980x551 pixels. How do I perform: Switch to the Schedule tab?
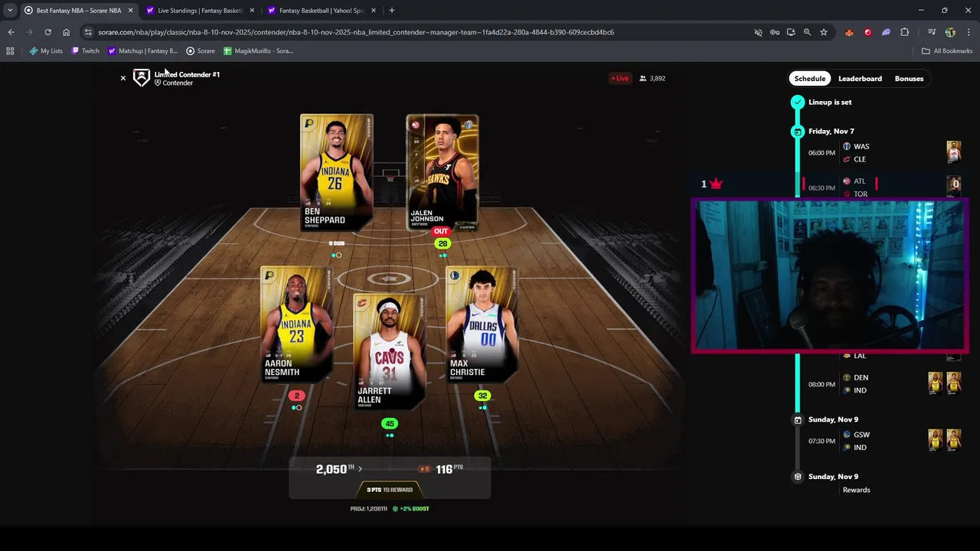[x=810, y=78]
